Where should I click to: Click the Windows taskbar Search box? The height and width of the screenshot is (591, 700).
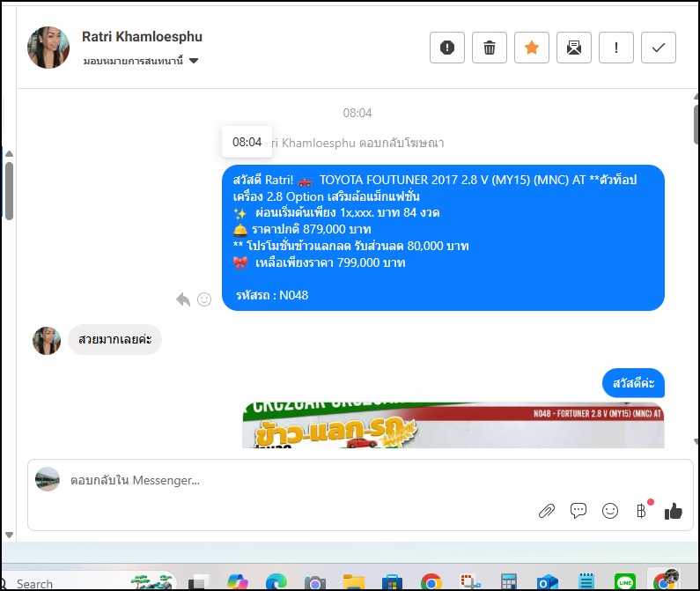point(89,583)
